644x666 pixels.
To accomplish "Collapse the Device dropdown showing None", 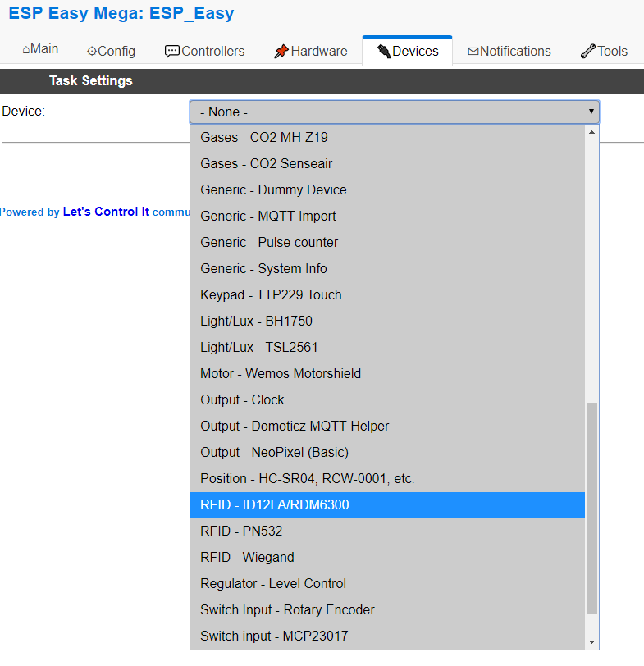I will pos(394,112).
